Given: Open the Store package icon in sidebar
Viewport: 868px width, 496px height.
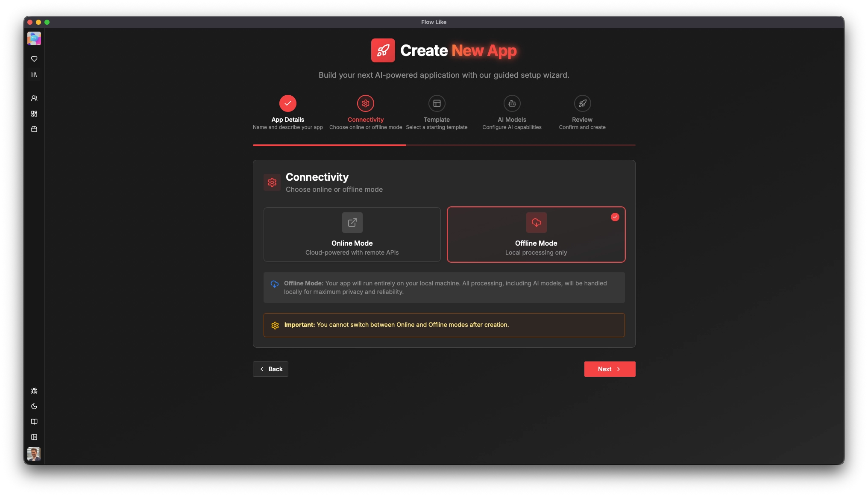Looking at the screenshot, I should 34,129.
